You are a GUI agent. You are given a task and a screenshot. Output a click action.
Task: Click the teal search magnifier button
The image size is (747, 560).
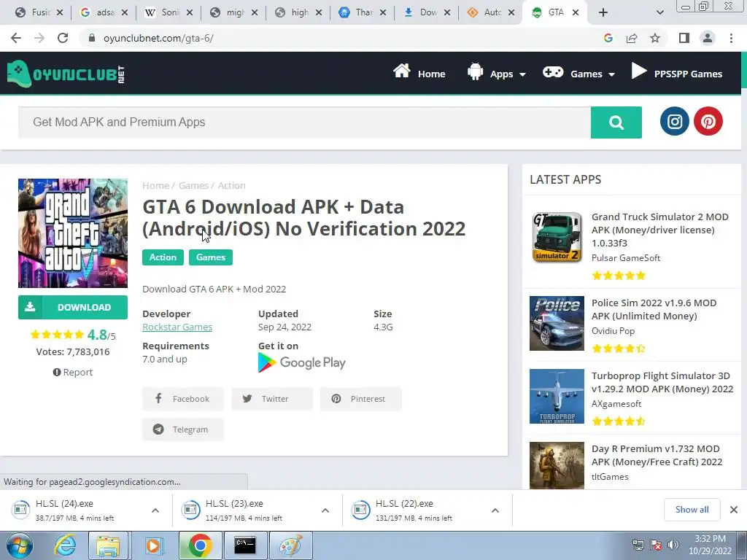(x=616, y=122)
